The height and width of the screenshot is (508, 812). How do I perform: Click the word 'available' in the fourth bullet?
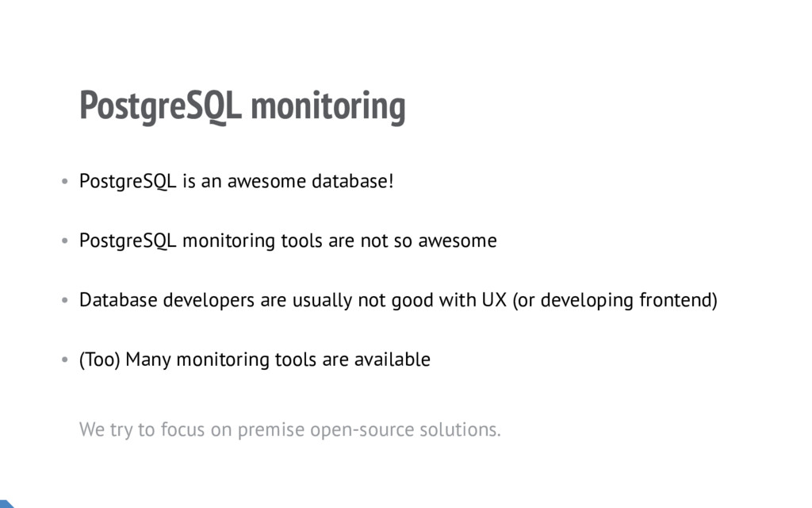[x=392, y=360]
